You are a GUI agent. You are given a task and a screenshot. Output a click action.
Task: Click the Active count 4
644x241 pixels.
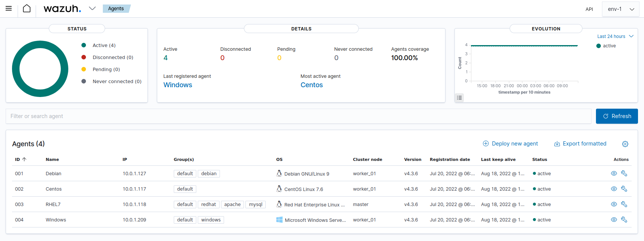click(166, 58)
